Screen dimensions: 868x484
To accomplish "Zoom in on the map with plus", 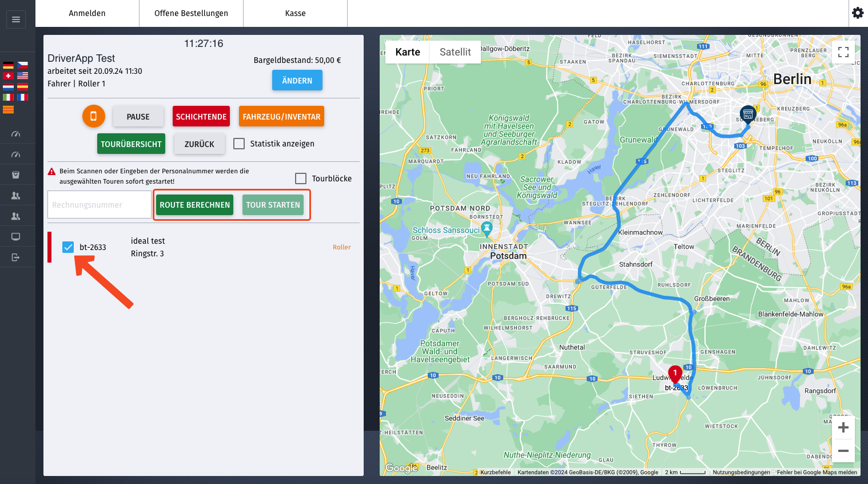I will coord(843,427).
